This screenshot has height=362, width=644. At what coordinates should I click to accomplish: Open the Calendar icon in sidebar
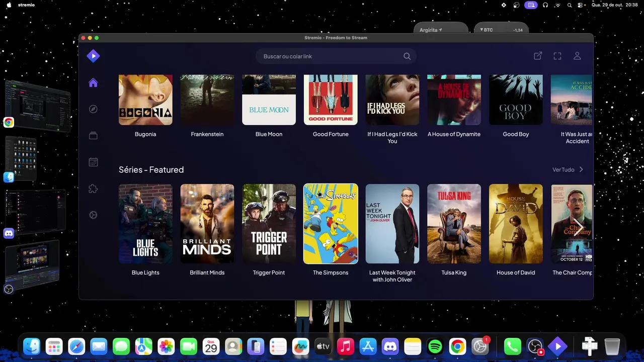coord(93,162)
